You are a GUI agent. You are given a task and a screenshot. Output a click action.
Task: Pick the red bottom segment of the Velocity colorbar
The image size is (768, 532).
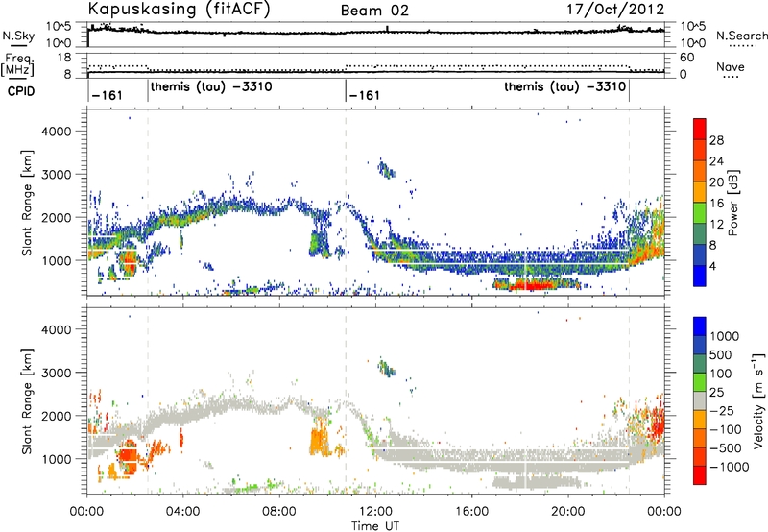point(700,475)
